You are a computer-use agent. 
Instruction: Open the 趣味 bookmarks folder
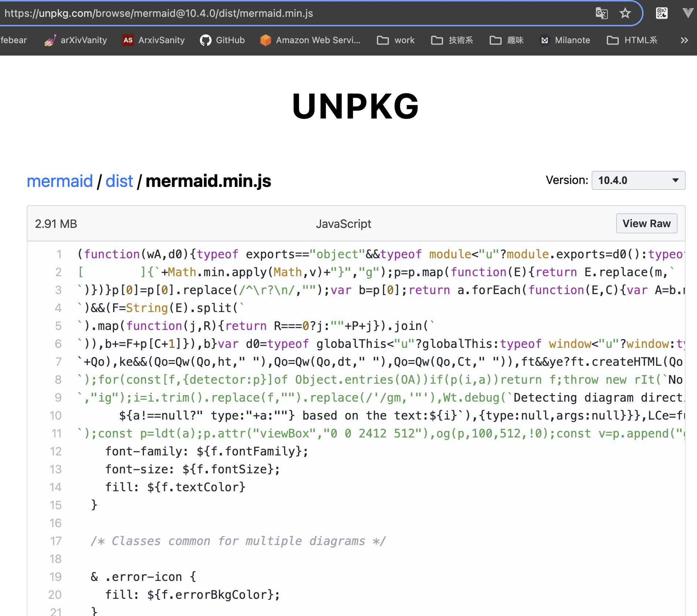point(507,40)
